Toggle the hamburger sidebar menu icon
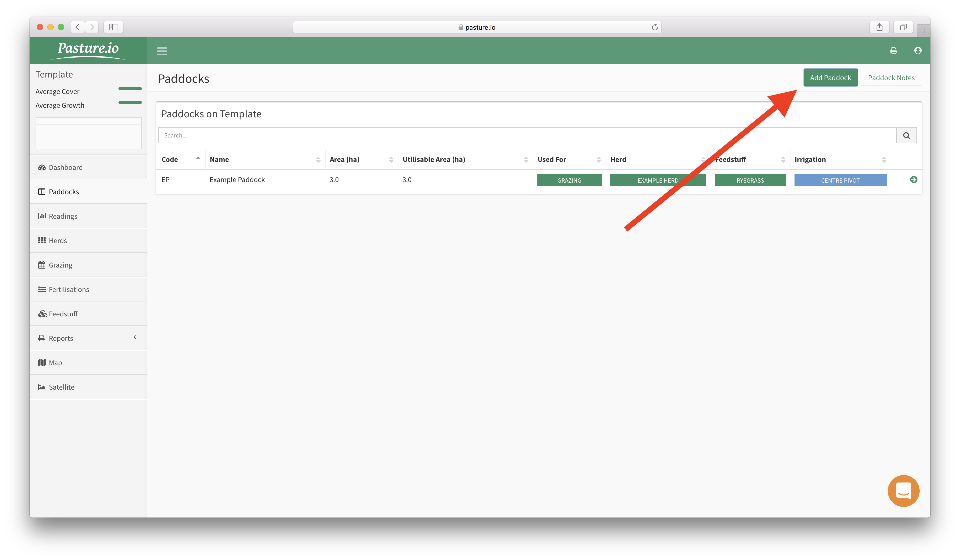This screenshot has height=560, width=960. 162,51
